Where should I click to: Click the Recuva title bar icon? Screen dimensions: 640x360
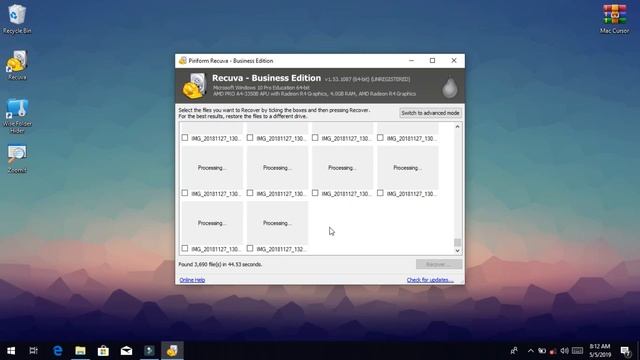[x=182, y=60]
